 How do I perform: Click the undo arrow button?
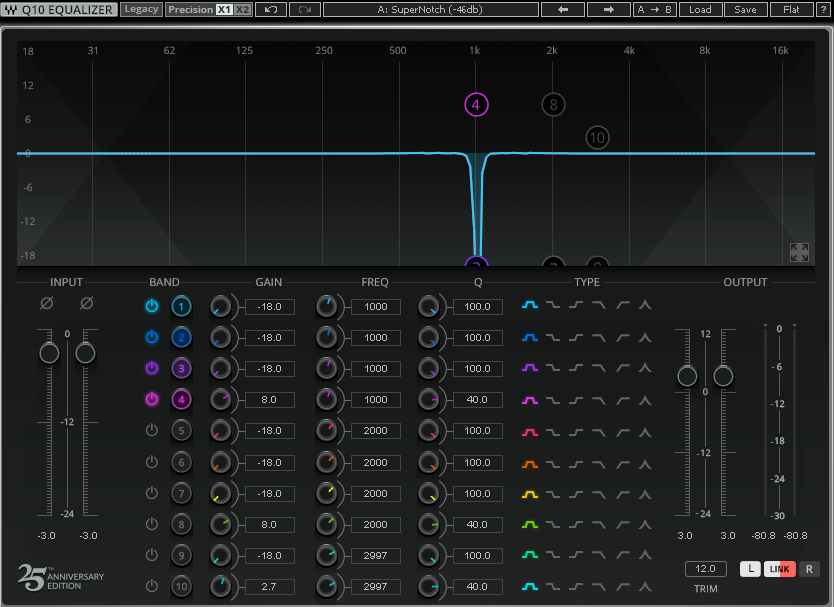pyautogui.click(x=271, y=10)
